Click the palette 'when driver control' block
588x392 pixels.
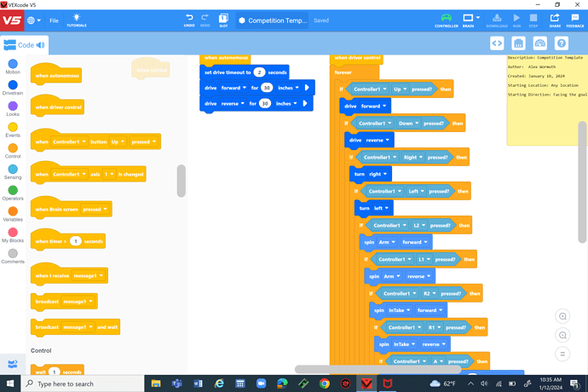pos(57,105)
